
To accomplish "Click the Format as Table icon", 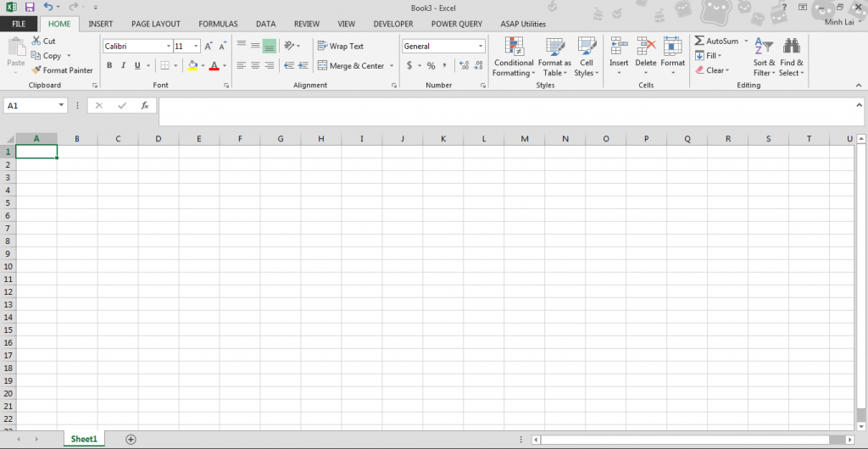I will [555, 47].
